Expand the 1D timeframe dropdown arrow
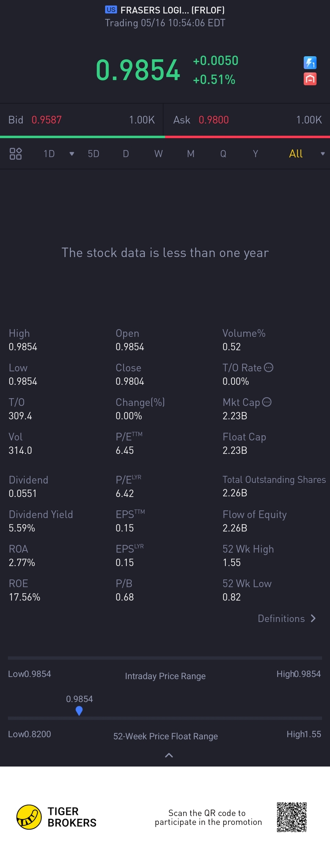330x868 pixels. click(71, 154)
